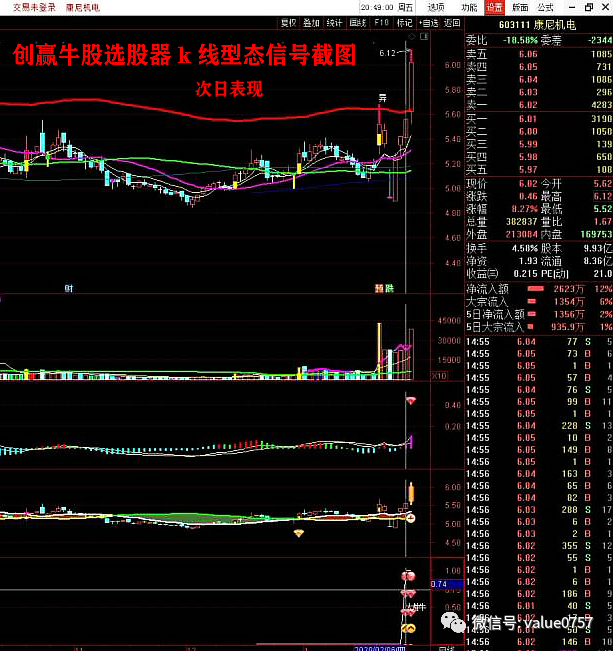Screen dimensions: 613x651
Task: Click the 委比 -18.58% value
Action: pos(520,40)
